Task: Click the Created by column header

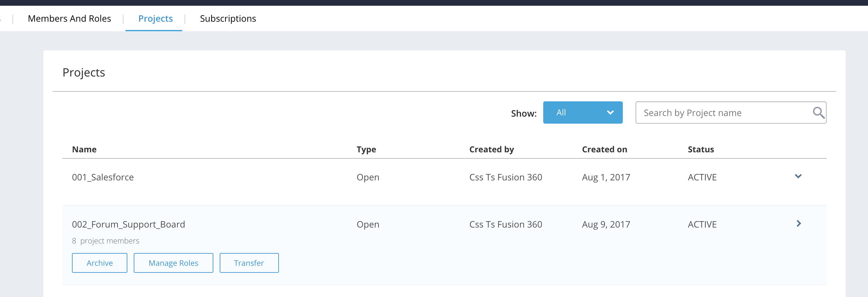Action: click(x=491, y=149)
